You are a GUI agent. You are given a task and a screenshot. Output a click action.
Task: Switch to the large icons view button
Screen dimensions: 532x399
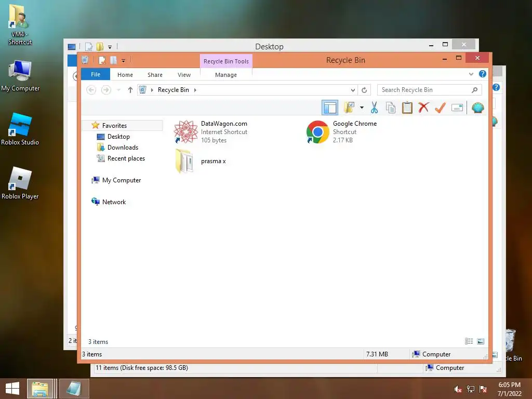click(481, 341)
